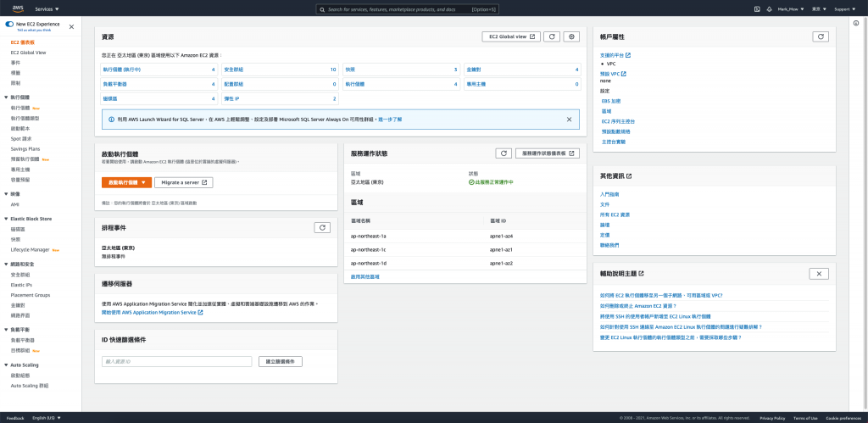
Task: Click the AWS logo home icon
Action: point(18,8)
